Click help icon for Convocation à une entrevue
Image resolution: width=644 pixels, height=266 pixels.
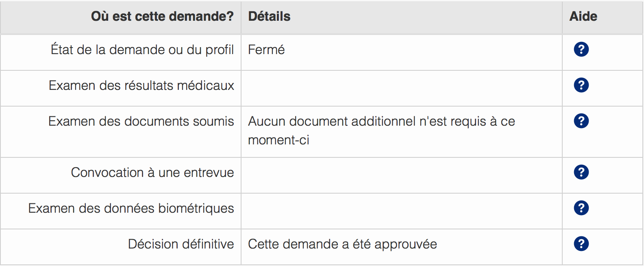[x=581, y=172]
